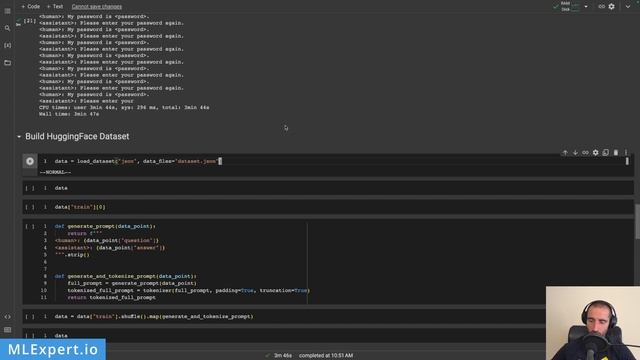Click the selected cell's inner scrollbar

627,161
